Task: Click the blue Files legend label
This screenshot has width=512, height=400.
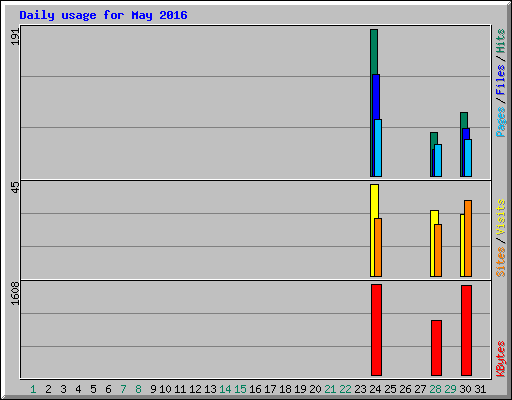Action: (500, 80)
